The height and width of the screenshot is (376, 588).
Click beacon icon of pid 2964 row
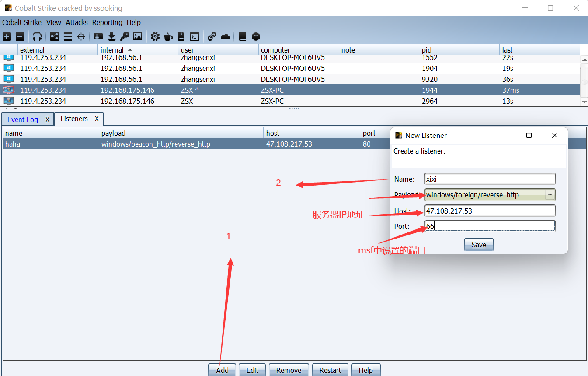click(8, 101)
